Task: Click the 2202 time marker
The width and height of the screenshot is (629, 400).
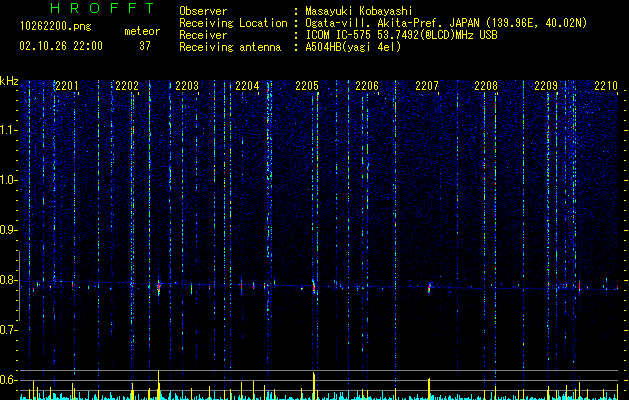Action: pyautogui.click(x=127, y=86)
